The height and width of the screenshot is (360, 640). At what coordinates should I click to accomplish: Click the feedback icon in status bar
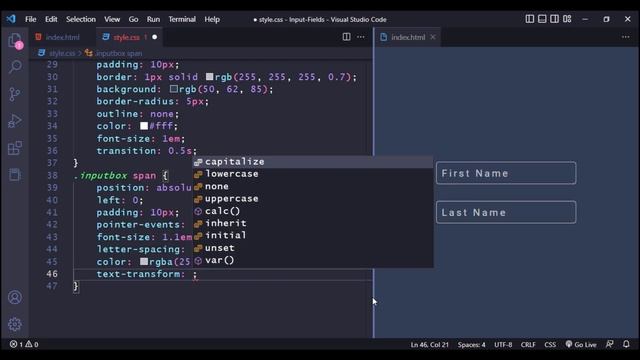coord(609,344)
